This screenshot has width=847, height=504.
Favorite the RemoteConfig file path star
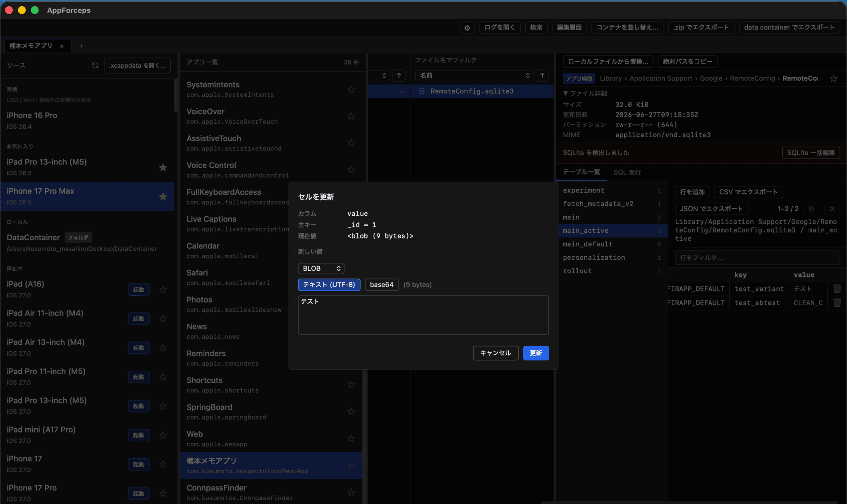833,78
